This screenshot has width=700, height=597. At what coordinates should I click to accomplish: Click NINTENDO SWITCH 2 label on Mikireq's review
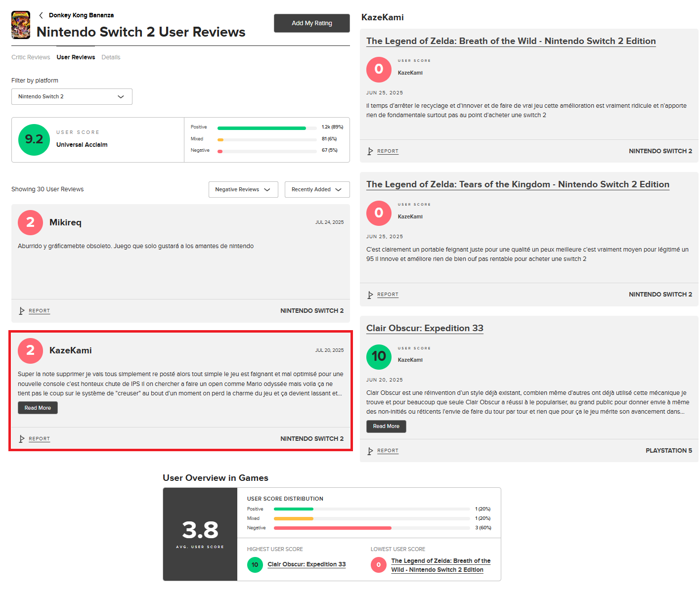point(312,311)
